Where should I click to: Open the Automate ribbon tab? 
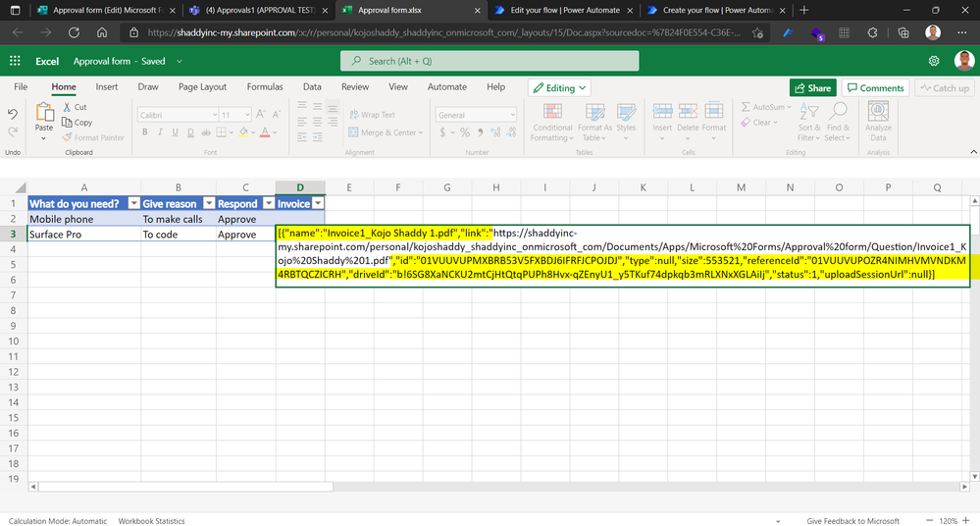click(447, 87)
